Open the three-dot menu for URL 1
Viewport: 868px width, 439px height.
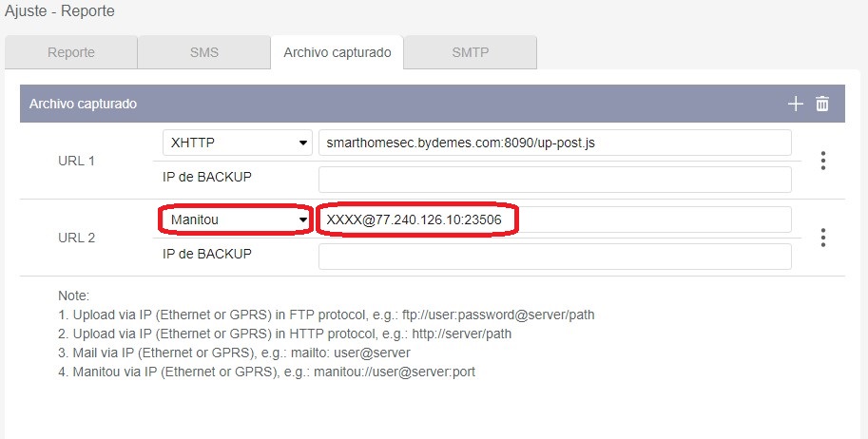tap(823, 161)
